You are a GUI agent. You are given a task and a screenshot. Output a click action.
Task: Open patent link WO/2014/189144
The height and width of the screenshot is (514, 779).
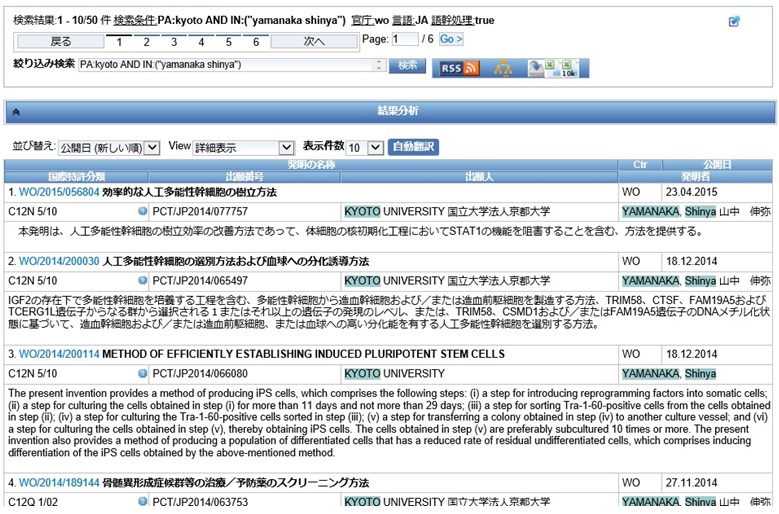(59, 483)
